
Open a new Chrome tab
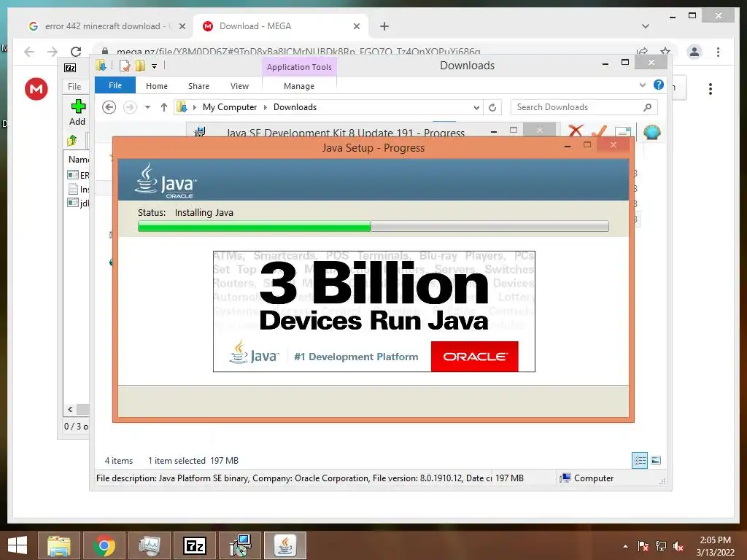(x=384, y=26)
